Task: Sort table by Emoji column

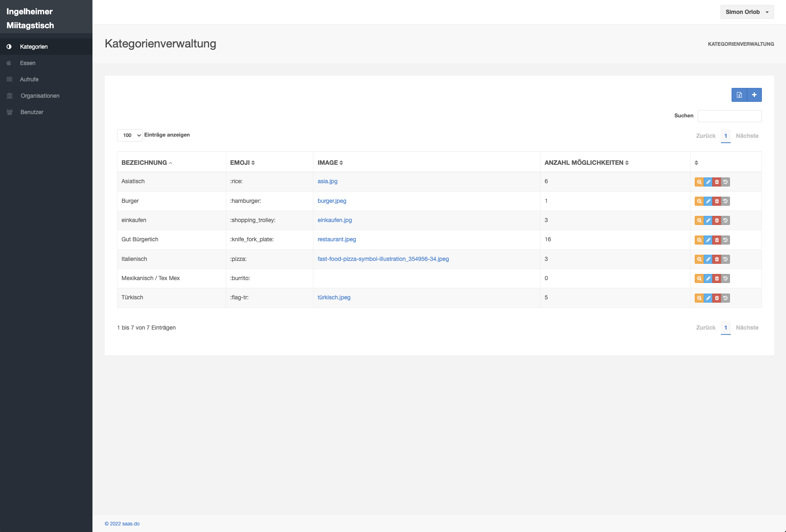Action: click(242, 163)
